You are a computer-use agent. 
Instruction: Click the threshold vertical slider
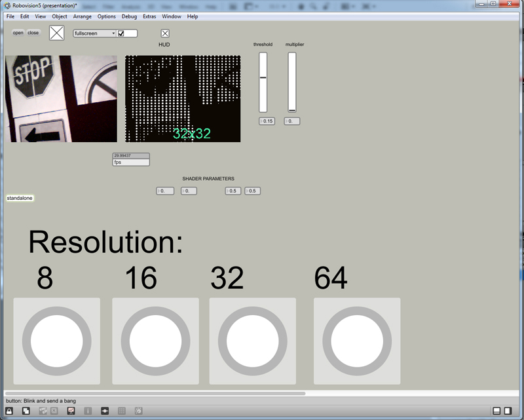[263, 82]
